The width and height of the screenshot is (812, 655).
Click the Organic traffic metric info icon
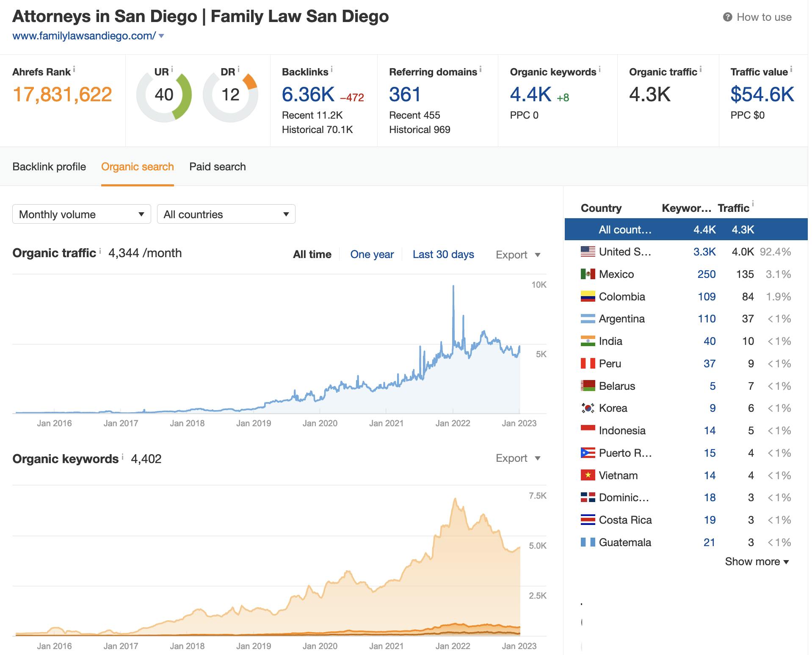point(700,69)
